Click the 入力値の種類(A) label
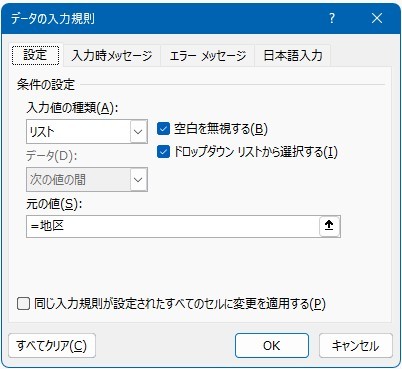Screen dimensions: 402x369 coord(72,108)
